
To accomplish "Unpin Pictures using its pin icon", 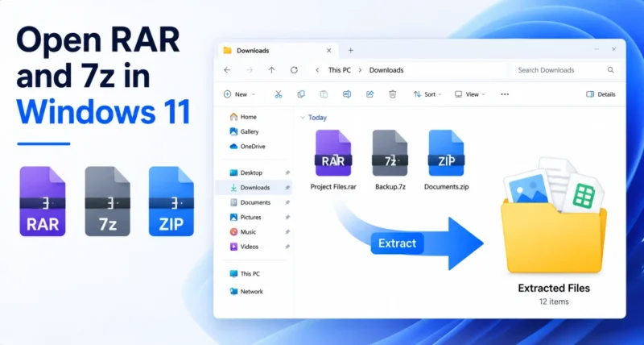I will 287,217.
